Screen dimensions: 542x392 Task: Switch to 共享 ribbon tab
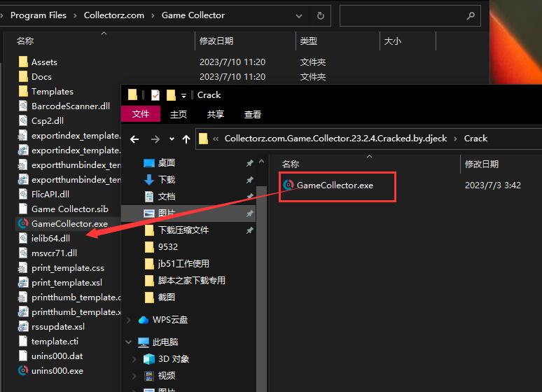click(x=216, y=114)
